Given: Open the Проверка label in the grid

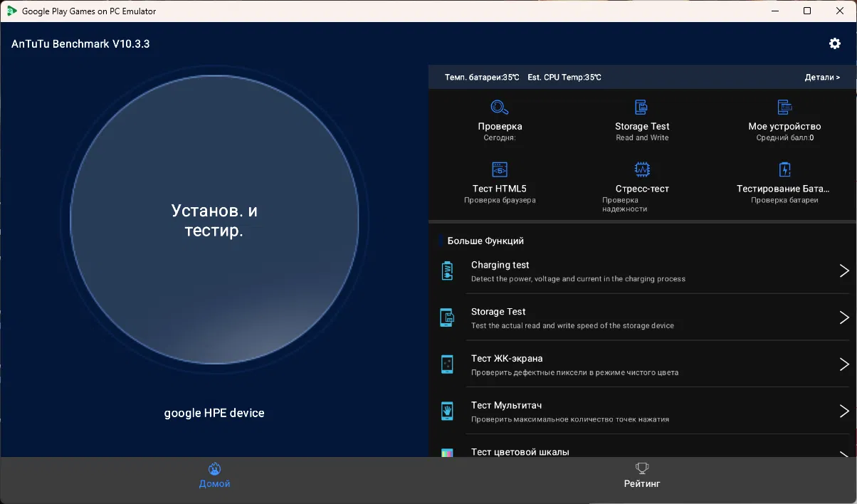Looking at the screenshot, I should point(500,126).
